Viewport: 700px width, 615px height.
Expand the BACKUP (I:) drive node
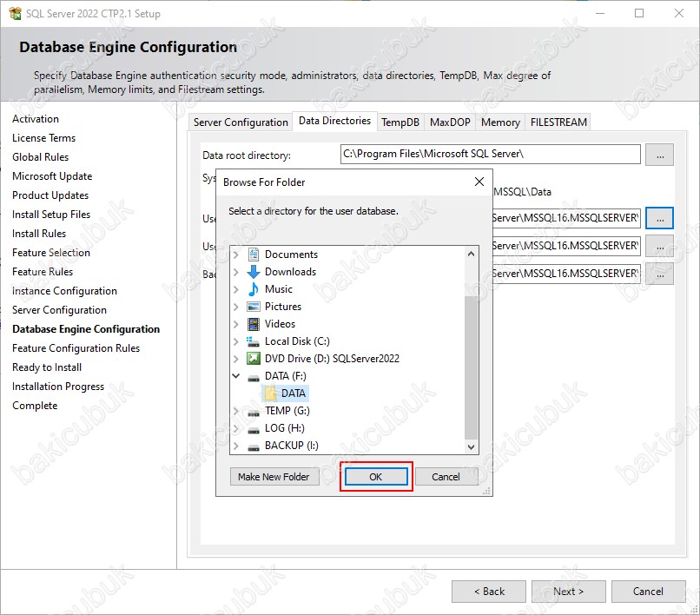[235, 446]
